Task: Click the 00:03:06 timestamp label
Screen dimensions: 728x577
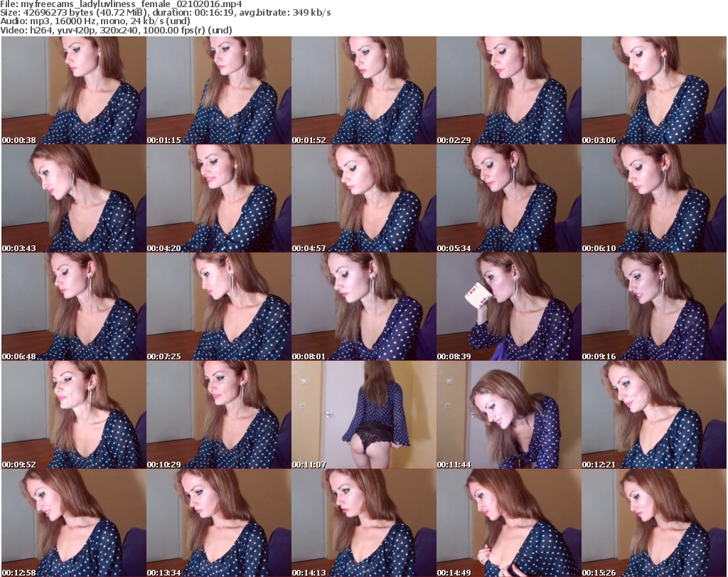Action: (599, 140)
